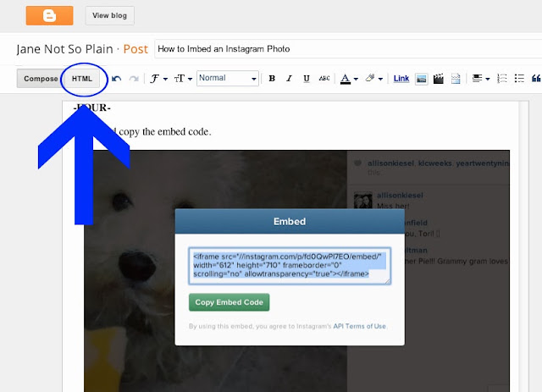The width and height of the screenshot is (542, 392).
Task: Click the likes heart icon
Action: (358, 163)
